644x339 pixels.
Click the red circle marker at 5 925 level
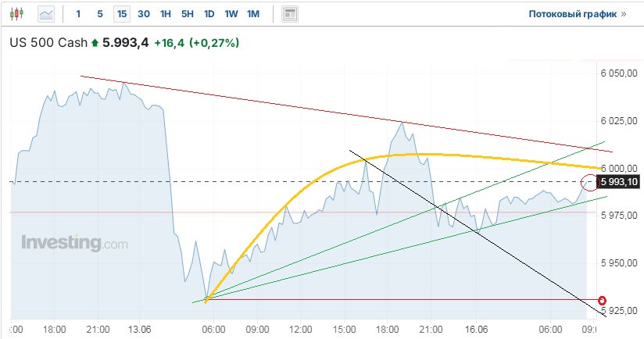coord(602,301)
